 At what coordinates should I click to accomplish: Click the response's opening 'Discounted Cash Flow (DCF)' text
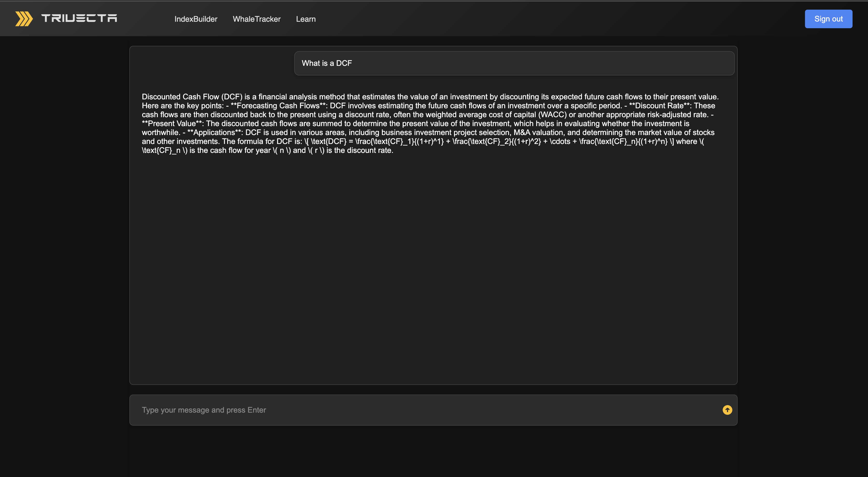click(192, 97)
